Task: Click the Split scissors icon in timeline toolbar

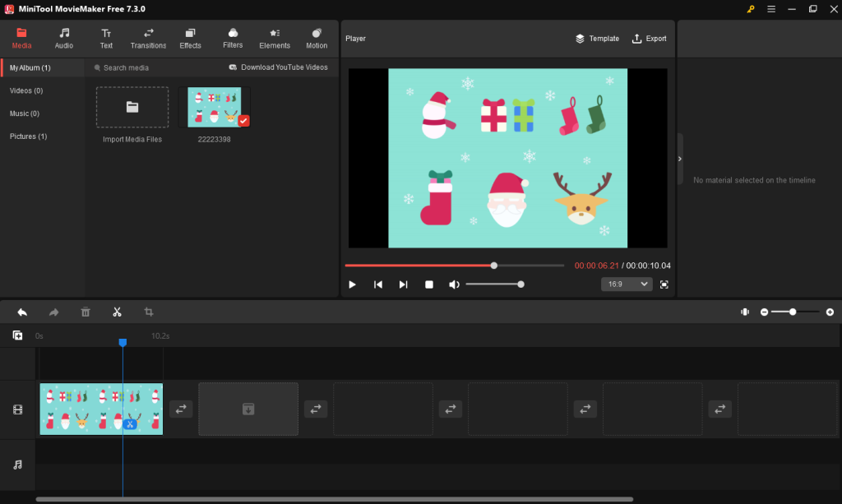Action: click(117, 312)
